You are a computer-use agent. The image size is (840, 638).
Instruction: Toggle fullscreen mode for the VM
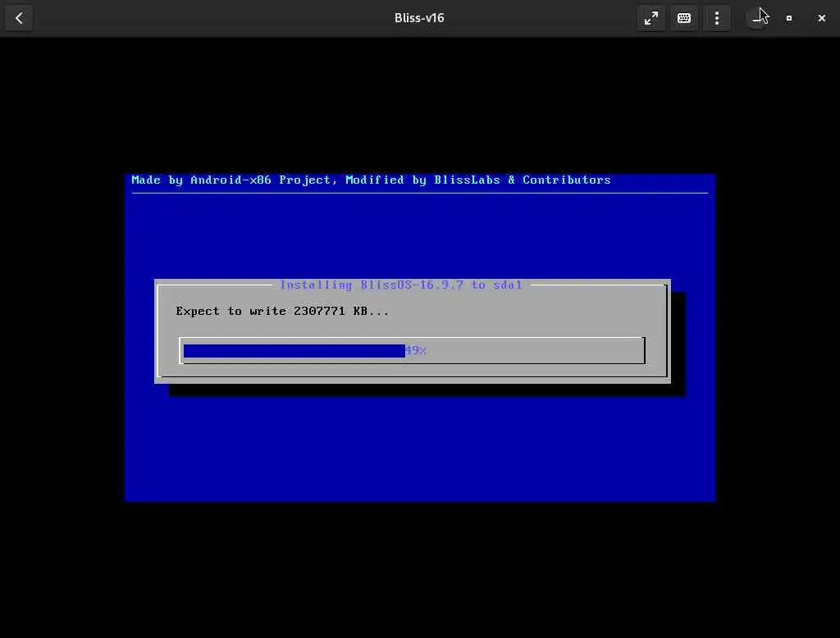[651, 18]
